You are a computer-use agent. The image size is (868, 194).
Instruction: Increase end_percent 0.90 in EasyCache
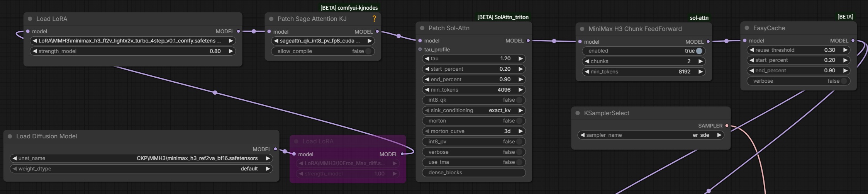click(845, 70)
